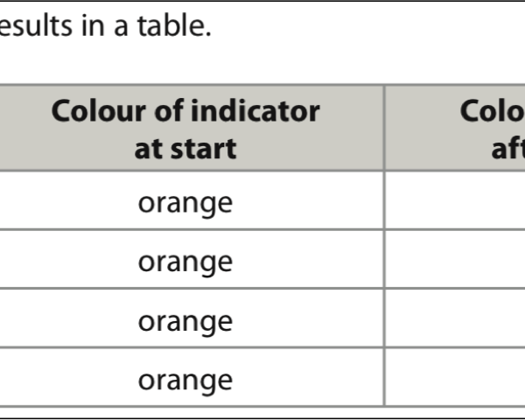Select 'orange' in the fourth data row
525x420 pixels.
(185, 381)
